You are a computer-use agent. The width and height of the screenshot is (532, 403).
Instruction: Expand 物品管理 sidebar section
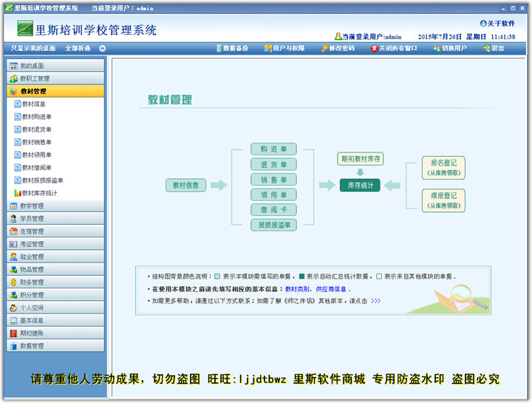55,270
